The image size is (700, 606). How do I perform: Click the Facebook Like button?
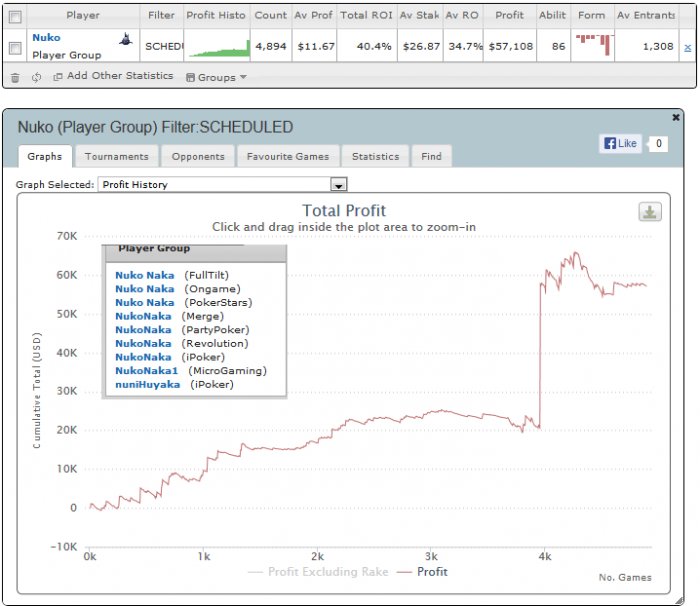click(620, 143)
